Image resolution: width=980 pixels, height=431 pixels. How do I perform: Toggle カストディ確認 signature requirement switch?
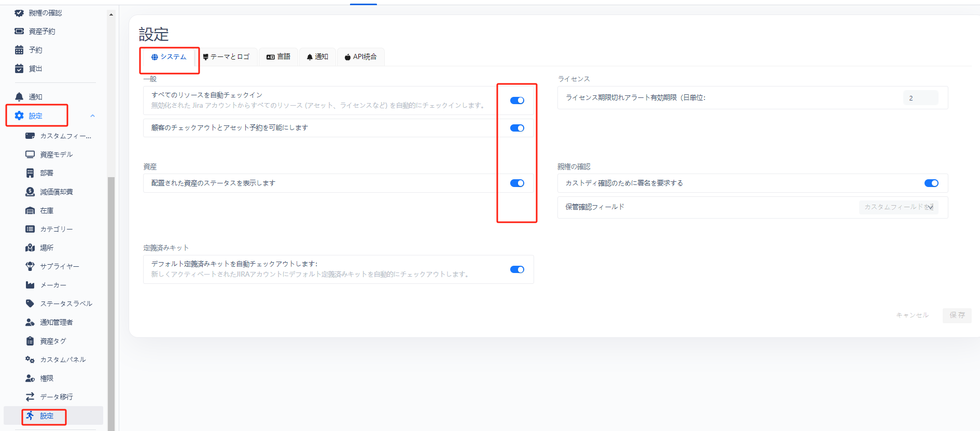click(x=931, y=183)
